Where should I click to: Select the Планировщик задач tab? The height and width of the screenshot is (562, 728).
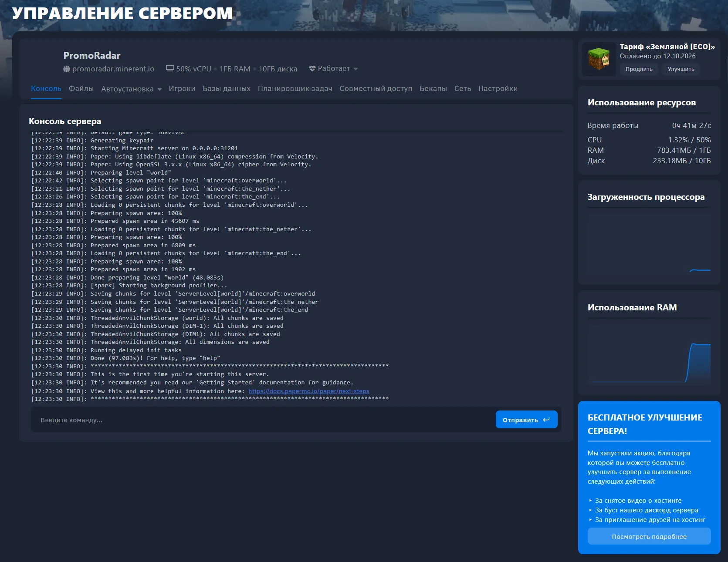295,88
